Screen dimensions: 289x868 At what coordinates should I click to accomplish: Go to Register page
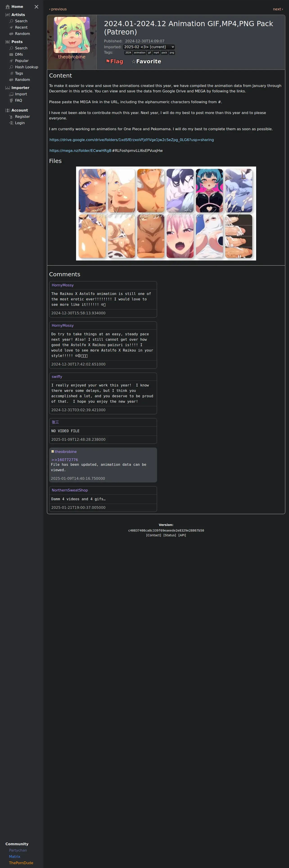coord(23,117)
